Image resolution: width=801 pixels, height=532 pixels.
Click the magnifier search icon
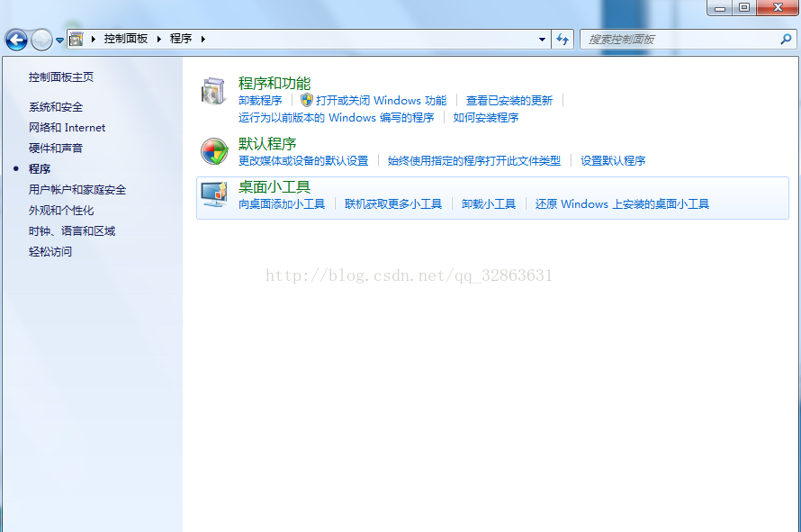point(787,39)
